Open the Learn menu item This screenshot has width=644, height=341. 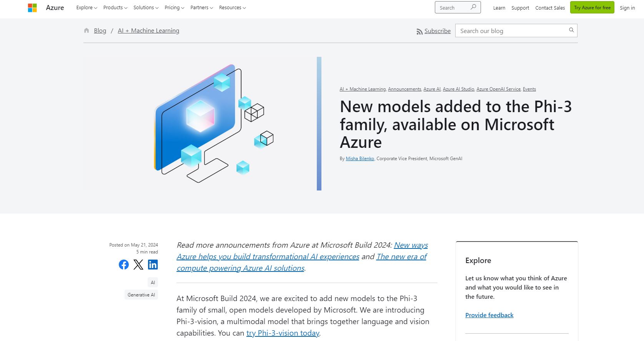click(x=499, y=8)
